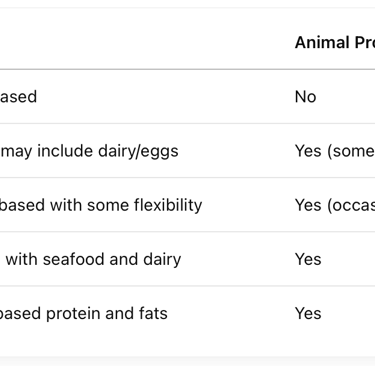This screenshot has height=366, width=375.
Task: Click the word 'seafood' in fourth row
Action: tap(74, 259)
